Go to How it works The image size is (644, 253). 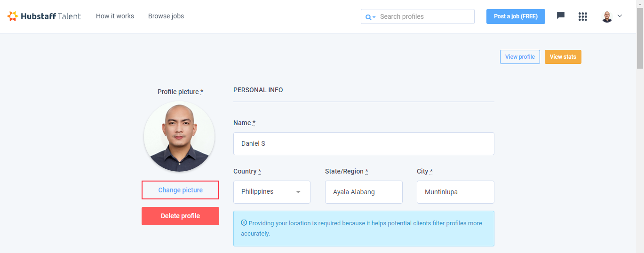[x=115, y=16]
